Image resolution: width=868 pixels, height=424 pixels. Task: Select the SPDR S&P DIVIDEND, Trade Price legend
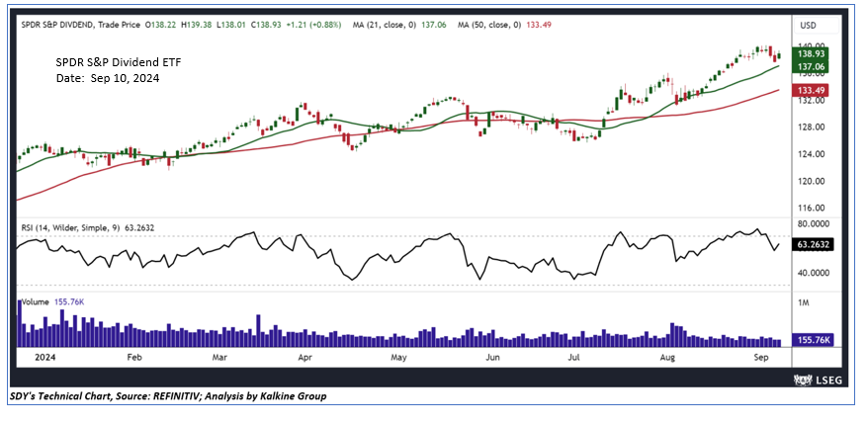pos(82,25)
